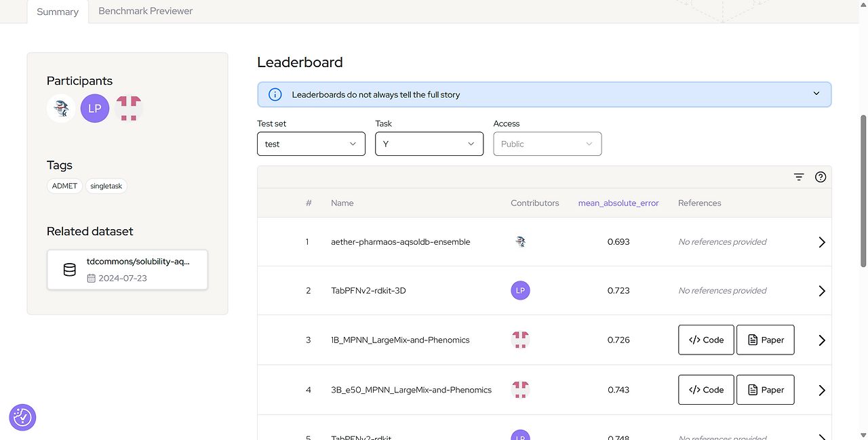Click 'No references provided' in the aether-pharmaos row

pos(722,241)
